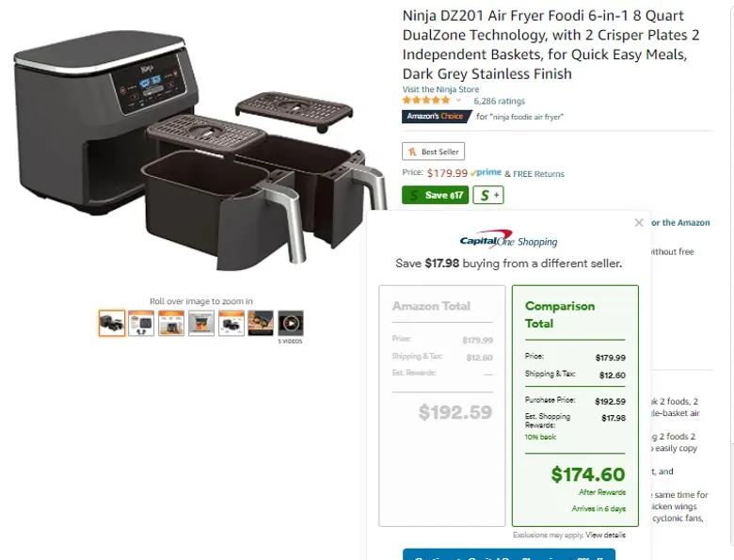
Task: Visit the Ninja Store link
Action: (x=440, y=89)
